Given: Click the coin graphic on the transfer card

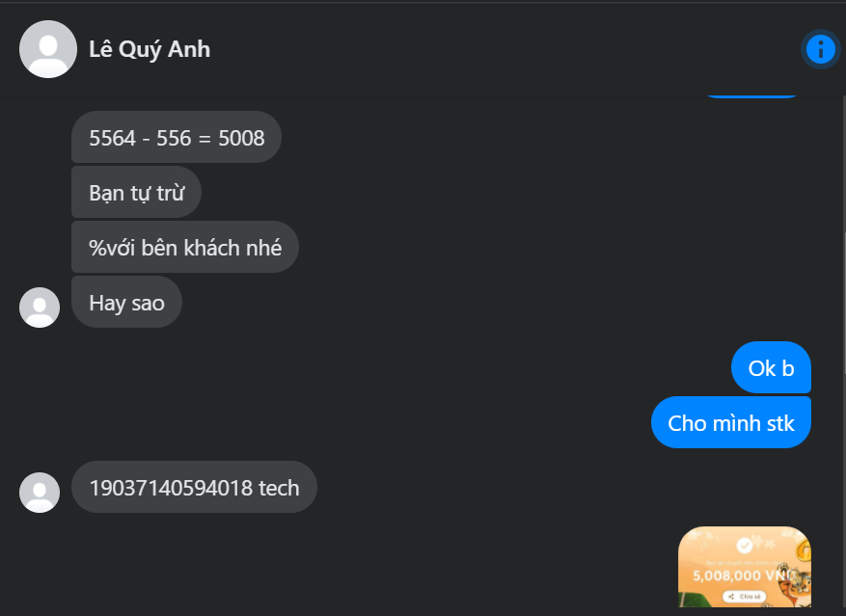Looking at the screenshot, I should [x=805, y=549].
